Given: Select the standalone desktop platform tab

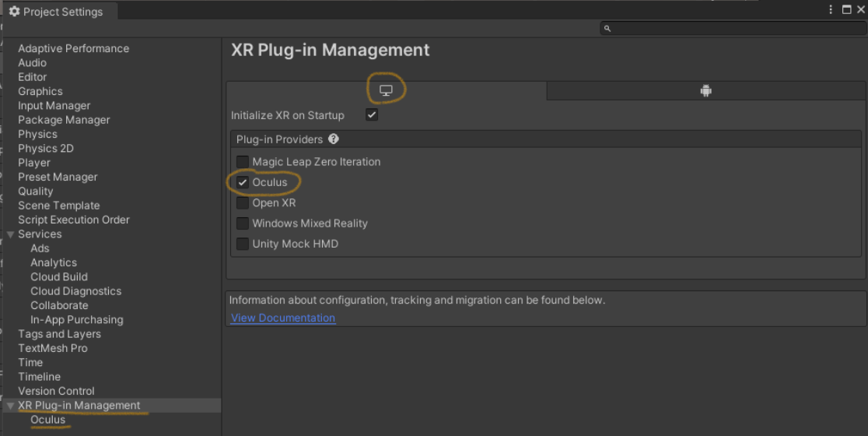Looking at the screenshot, I should pyautogui.click(x=386, y=90).
